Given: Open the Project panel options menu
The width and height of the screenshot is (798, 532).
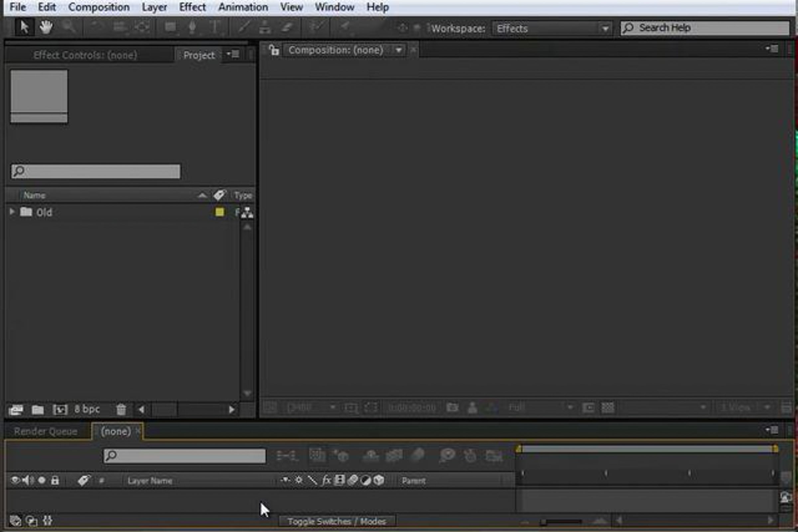Looking at the screenshot, I should [233, 54].
